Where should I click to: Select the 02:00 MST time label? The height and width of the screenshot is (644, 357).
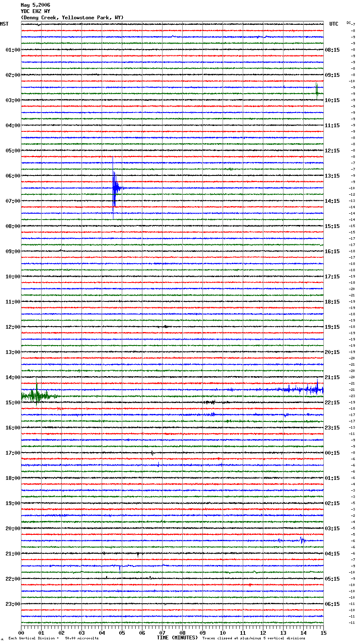tap(13, 75)
